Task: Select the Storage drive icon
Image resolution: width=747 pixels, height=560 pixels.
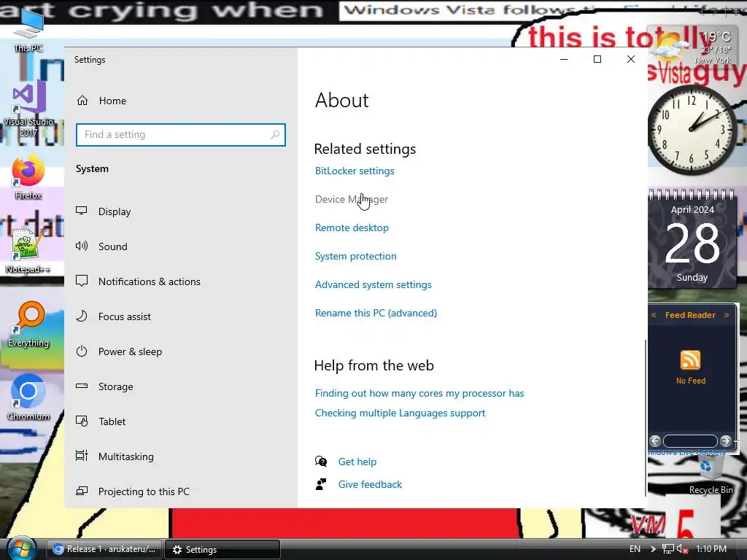Action: [82, 386]
